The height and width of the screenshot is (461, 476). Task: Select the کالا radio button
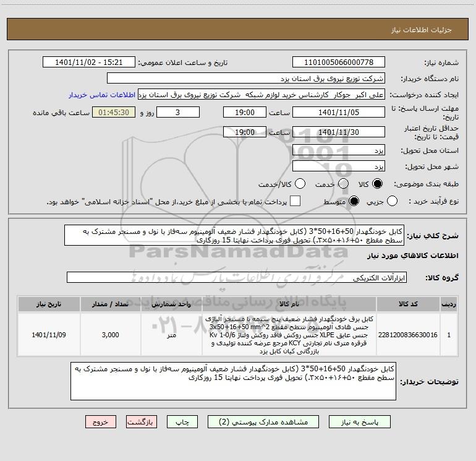coord(377,184)
